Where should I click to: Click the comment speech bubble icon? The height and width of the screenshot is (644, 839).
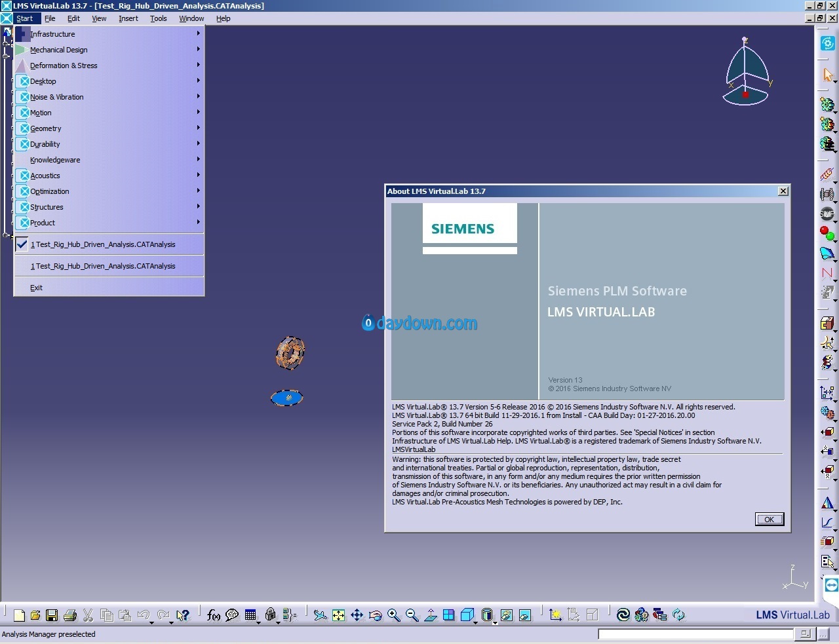[x=232, y=615]
